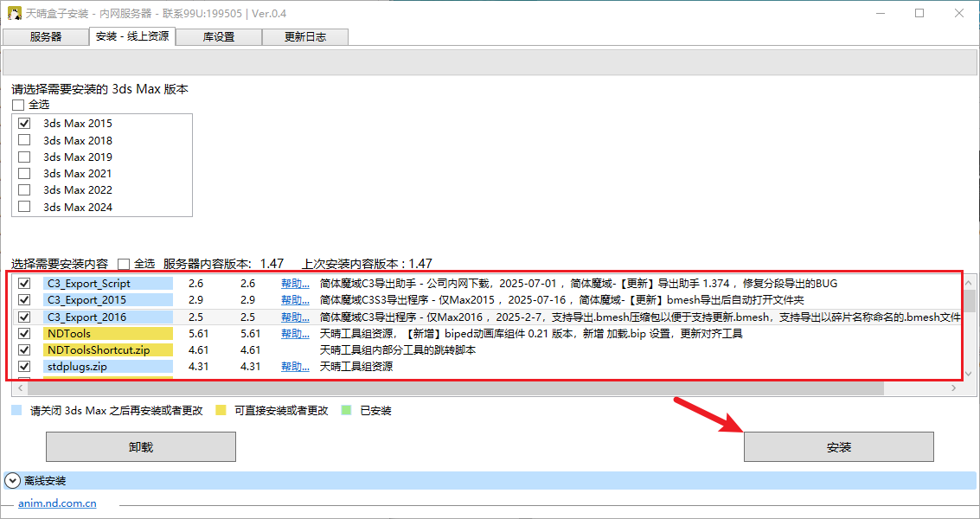Image resolution: width=980 pixels, height=519 pixels.
Task: Visit the anim.nd.com.cn link
Action: (57, 503)
